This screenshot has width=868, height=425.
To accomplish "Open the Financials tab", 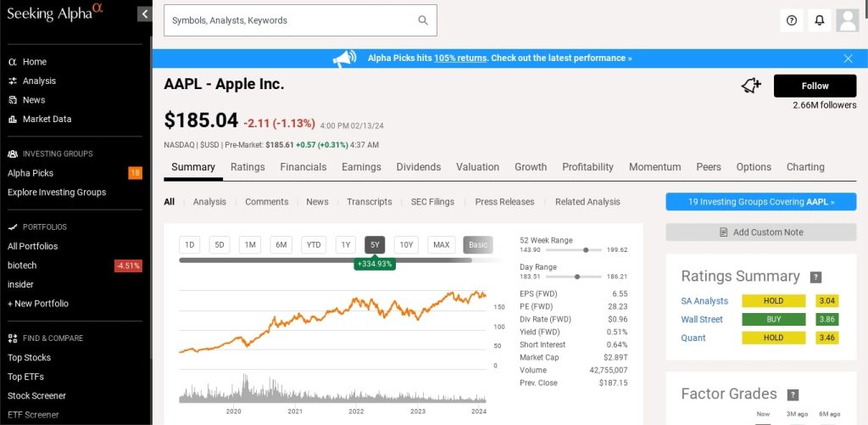I will [303, 167].
